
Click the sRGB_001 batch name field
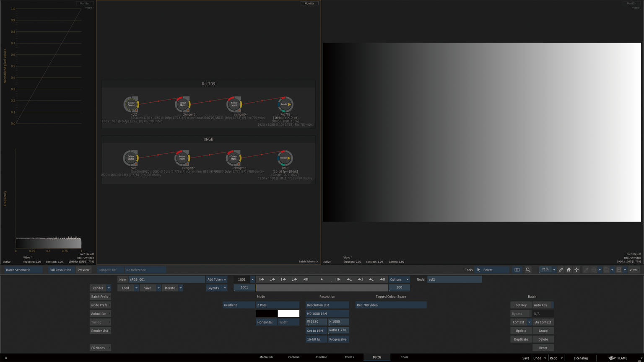[x=166, y=279]
